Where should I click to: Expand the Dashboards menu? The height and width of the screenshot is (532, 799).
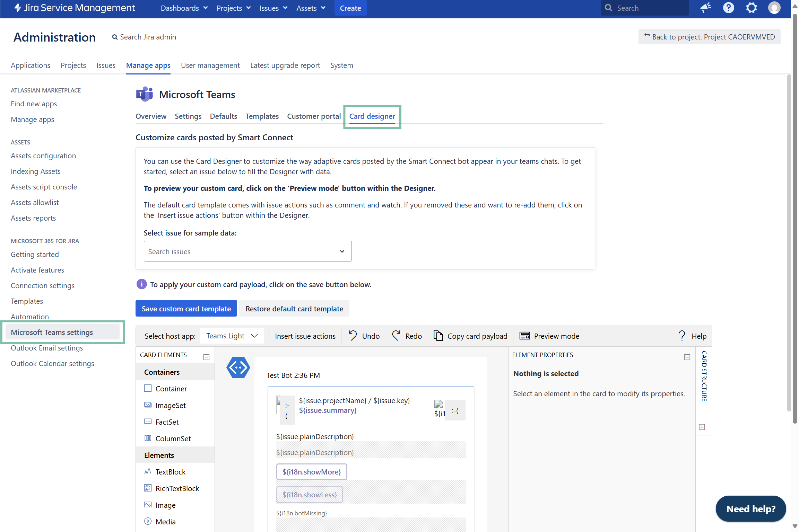point(184,8)
